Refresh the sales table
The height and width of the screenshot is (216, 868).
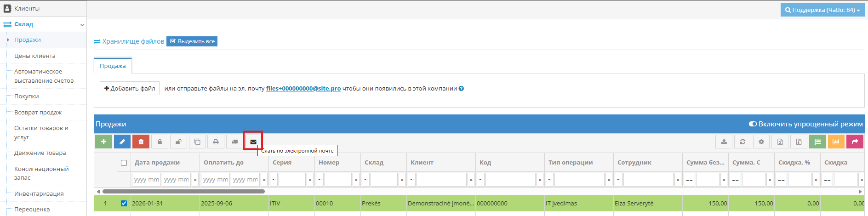click(742, 142)
